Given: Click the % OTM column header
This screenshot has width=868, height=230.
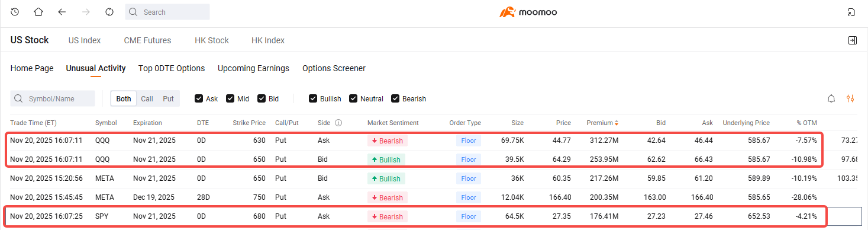Looking at the screenshot, I should [806, 123].
